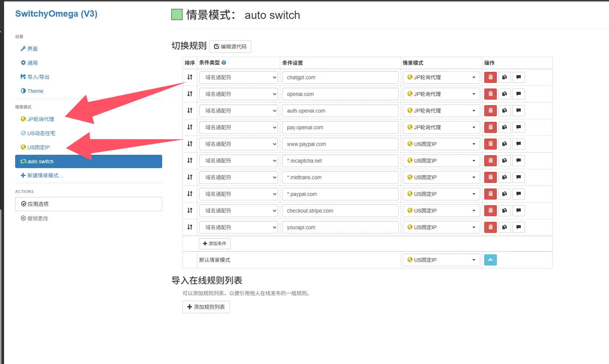Click 撤销更改 to discard changes
This screenshot has height=364, width=609.
[x=34, y=218]
